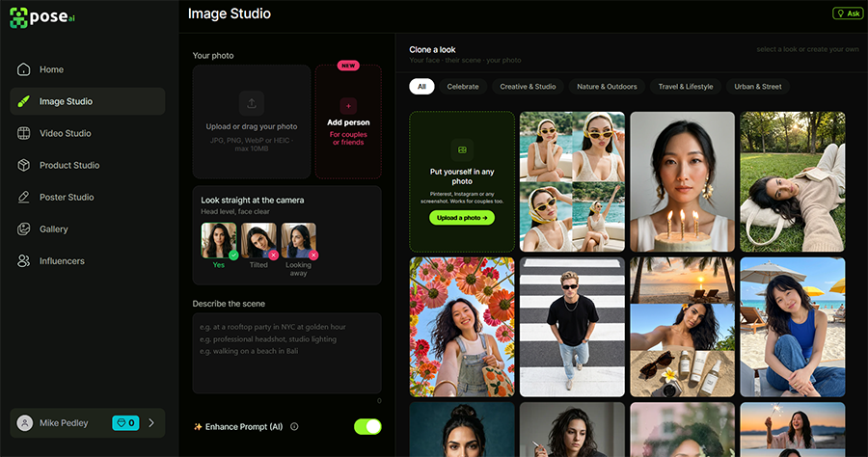
Task: Click the Enhance Prompt info icon
Action: [294, 426]
